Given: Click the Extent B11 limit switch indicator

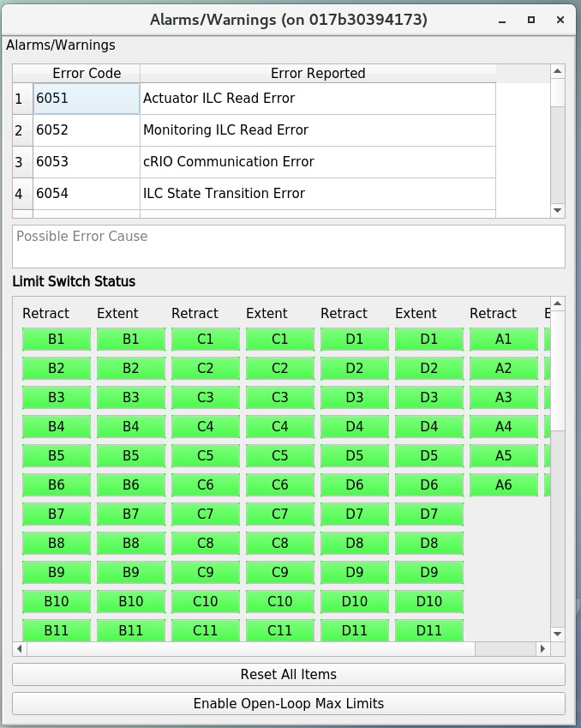Looking at the screenshot, I should click(131, 631).
